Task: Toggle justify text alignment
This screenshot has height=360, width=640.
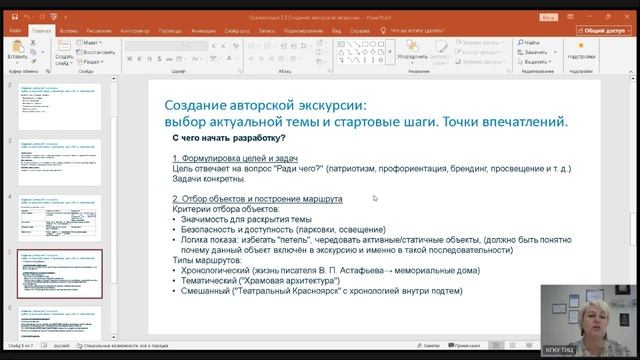Action: [281, 59]
